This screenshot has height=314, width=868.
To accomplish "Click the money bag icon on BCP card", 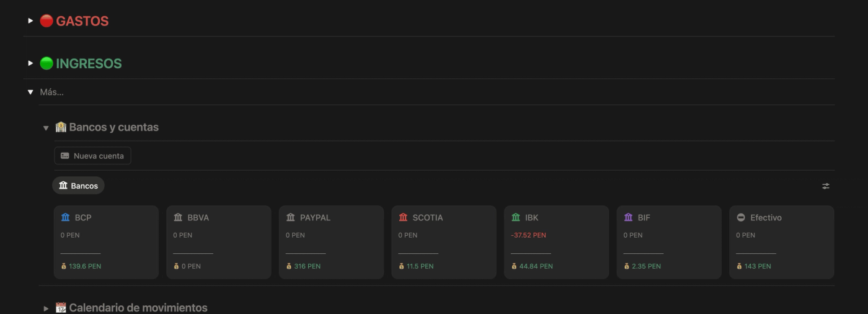I will (x=64, y=266).
